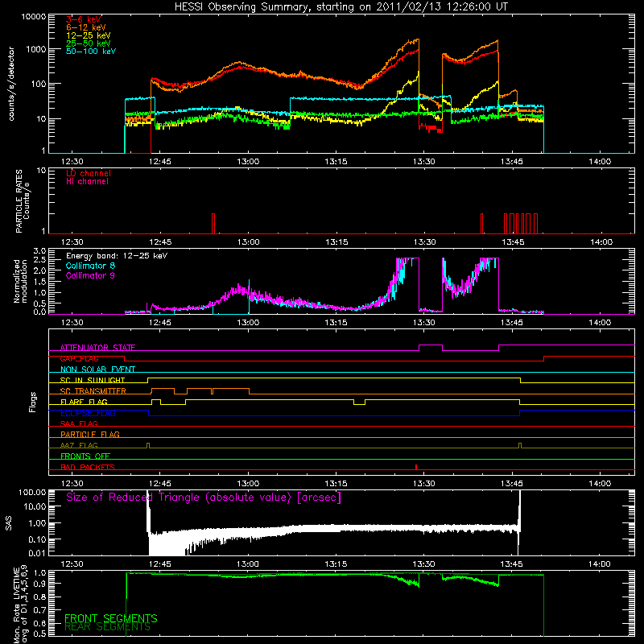Click the Energy band: 12-25 keV label
Screen dimensions: 644x644
pos(116,256)
